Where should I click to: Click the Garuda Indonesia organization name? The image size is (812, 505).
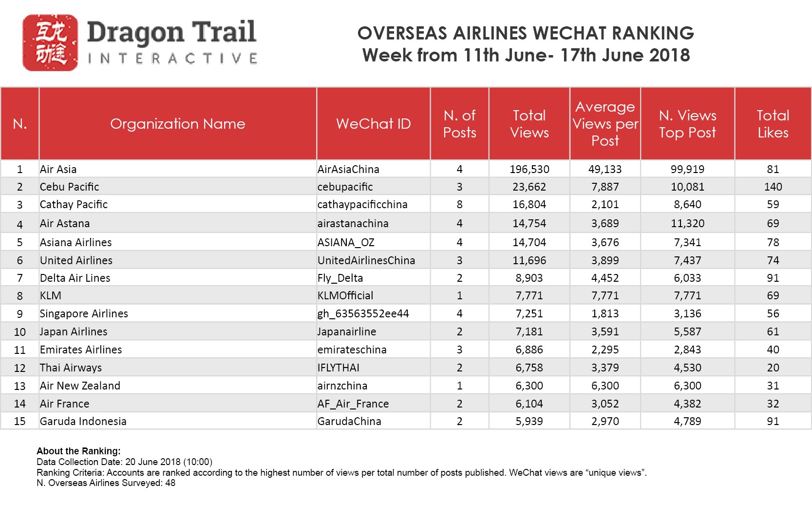(83, 421)
